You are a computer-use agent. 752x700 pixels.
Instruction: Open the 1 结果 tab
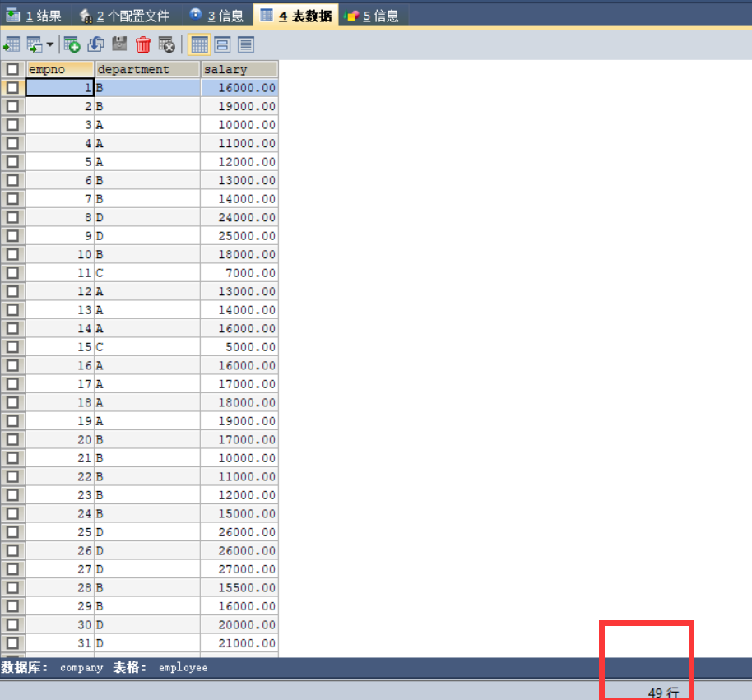coord(35,16)
